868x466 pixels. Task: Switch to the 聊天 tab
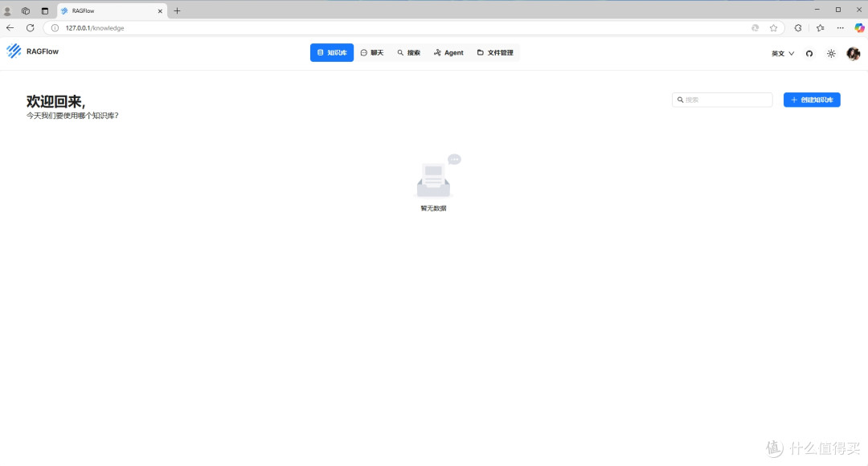click(x=372, y=52)
